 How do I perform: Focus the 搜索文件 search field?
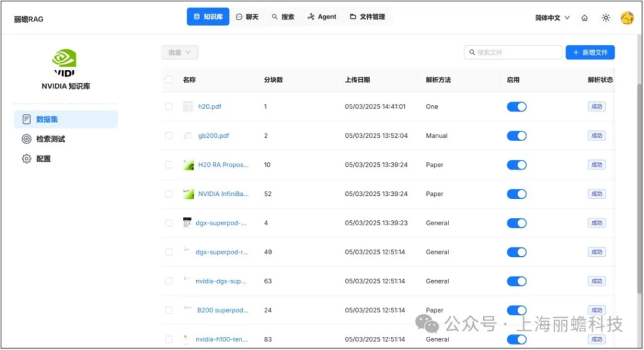click(513, 52)
